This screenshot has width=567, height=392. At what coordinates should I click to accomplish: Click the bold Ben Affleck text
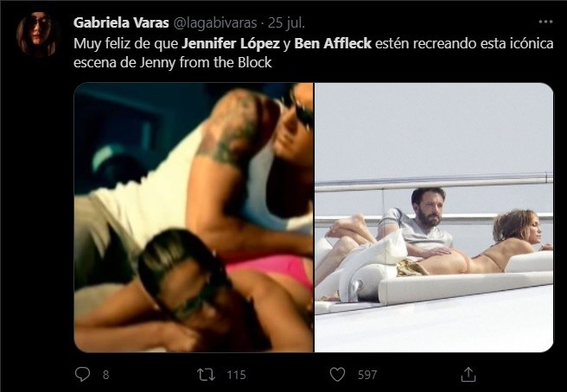pyautogui.click(x=333, y=44)
